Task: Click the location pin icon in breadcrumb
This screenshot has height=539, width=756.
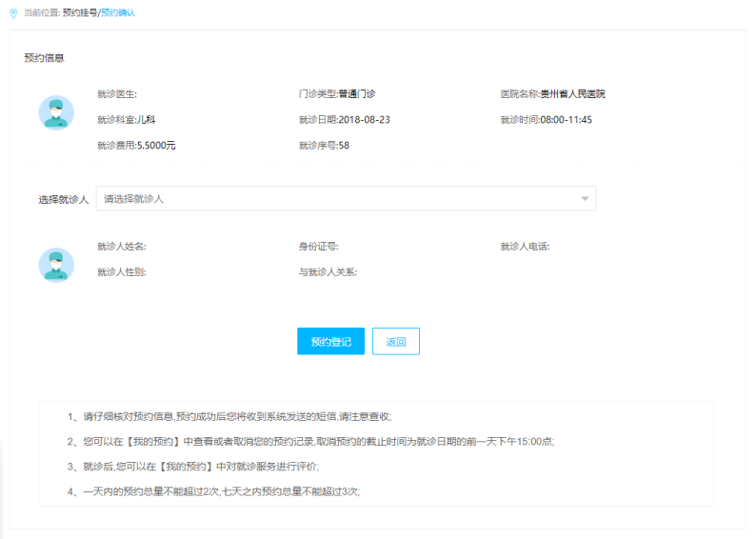Action: (13, 12)
